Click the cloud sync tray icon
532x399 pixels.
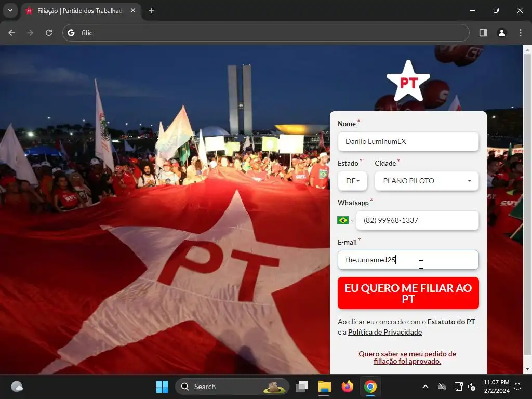[442, 387]
